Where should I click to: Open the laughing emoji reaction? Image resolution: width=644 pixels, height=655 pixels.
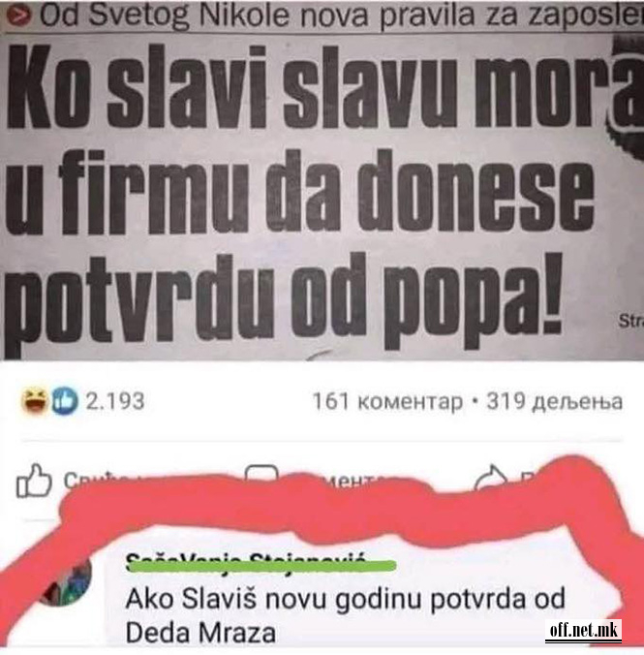[35, 400]
